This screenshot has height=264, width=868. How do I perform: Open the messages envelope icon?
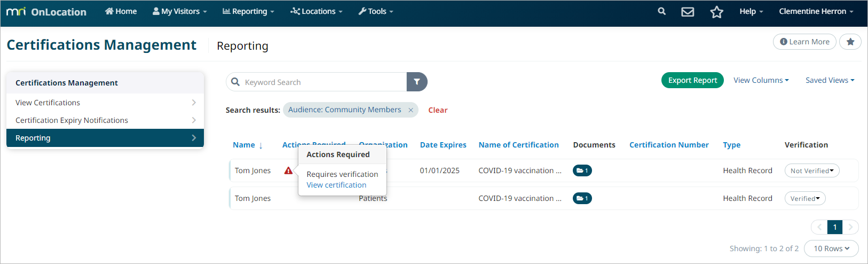click(688, 12)
